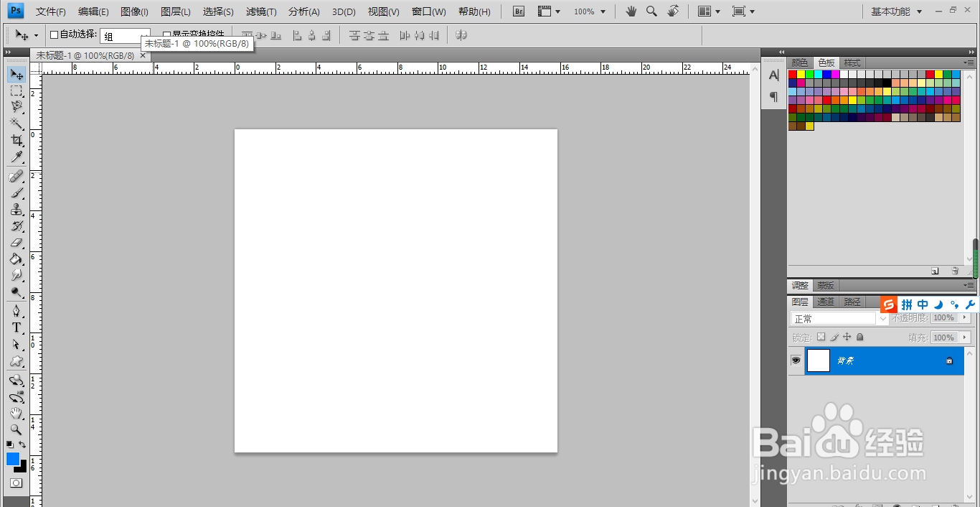
Task: Switch to the 蒙版 tab
Action: tap(825, 286)
